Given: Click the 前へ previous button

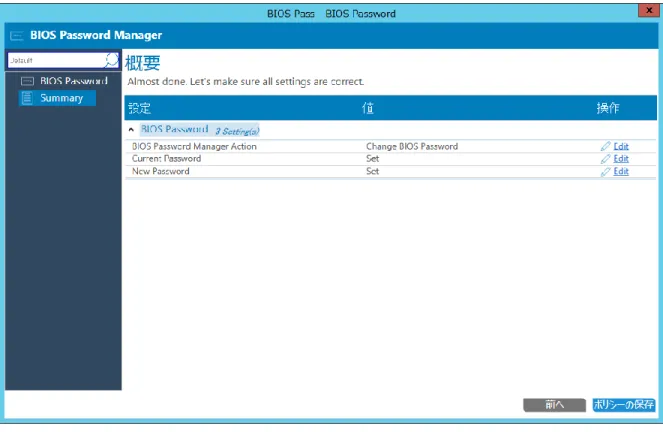Looking at the screenshot, I should click(554, 405).
